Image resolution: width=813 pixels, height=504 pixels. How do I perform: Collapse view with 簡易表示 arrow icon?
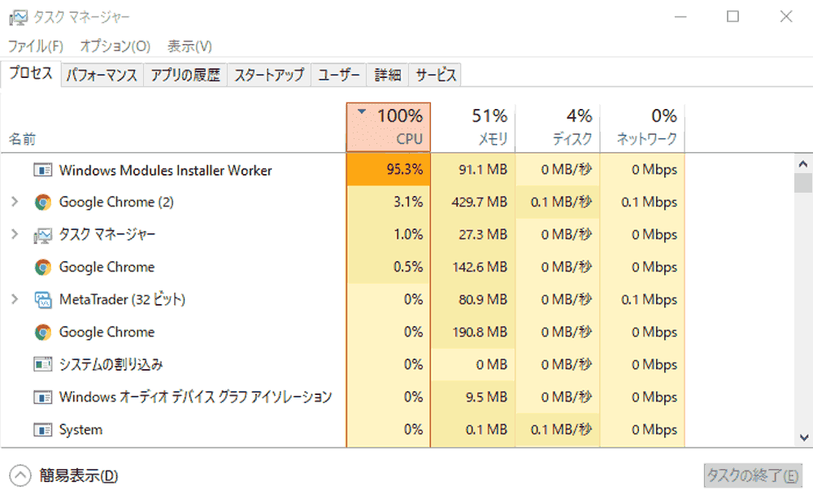tap(20, 476)
